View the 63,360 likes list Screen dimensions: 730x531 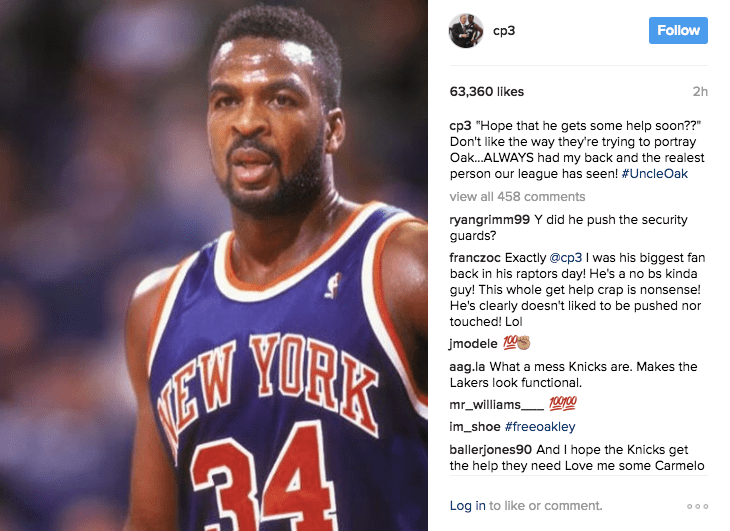click(487, 92)
